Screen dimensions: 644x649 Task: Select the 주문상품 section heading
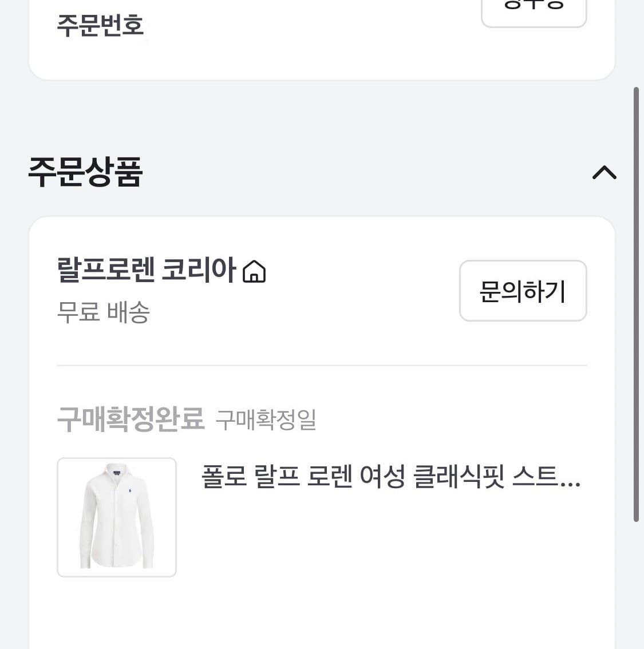click(x=85, y=172)
